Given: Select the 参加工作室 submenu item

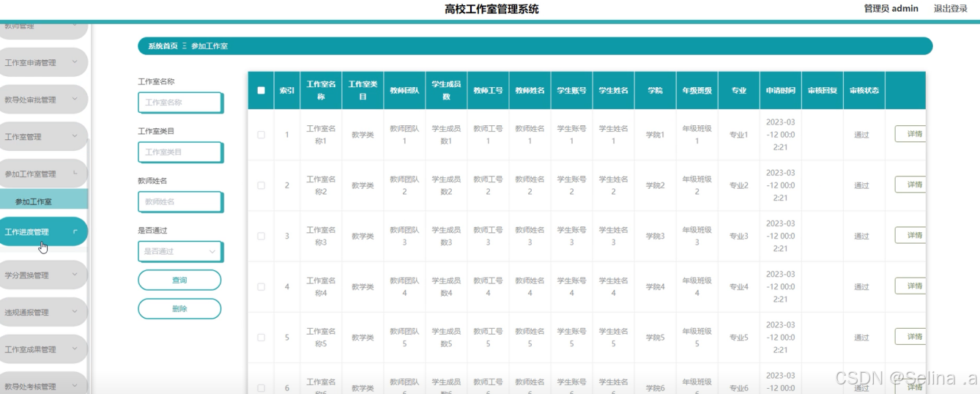Looking at the screenshot, I should click(x=44, y=201).
